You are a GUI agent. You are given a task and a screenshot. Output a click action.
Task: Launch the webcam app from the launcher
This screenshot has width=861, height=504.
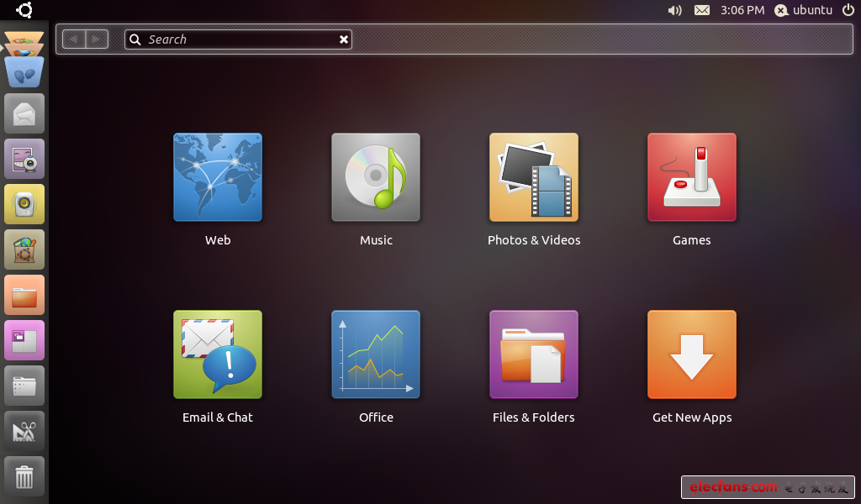click(x=24, y=159)
